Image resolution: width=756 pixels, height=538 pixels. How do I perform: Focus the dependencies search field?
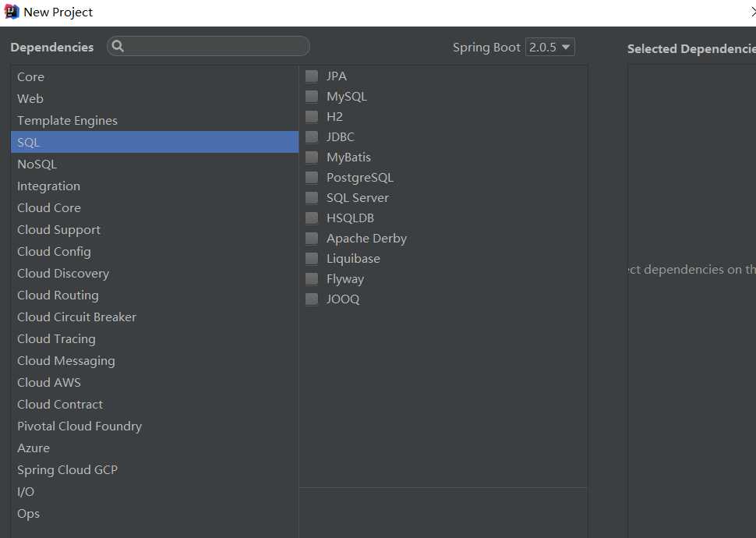[x=208, y=46]
